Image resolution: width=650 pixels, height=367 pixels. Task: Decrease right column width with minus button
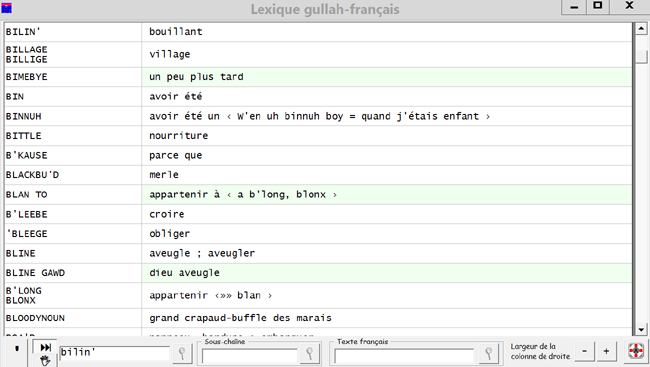pos(584,352)
